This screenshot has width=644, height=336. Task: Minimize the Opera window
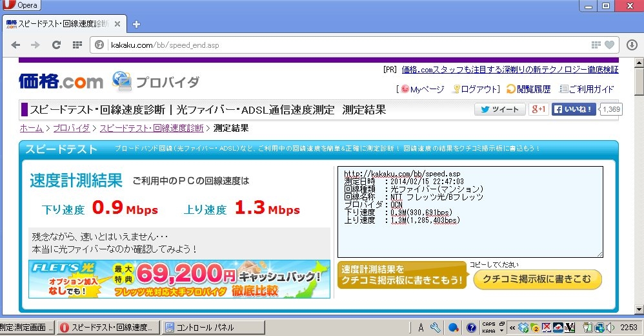click(x=589, y=6)
